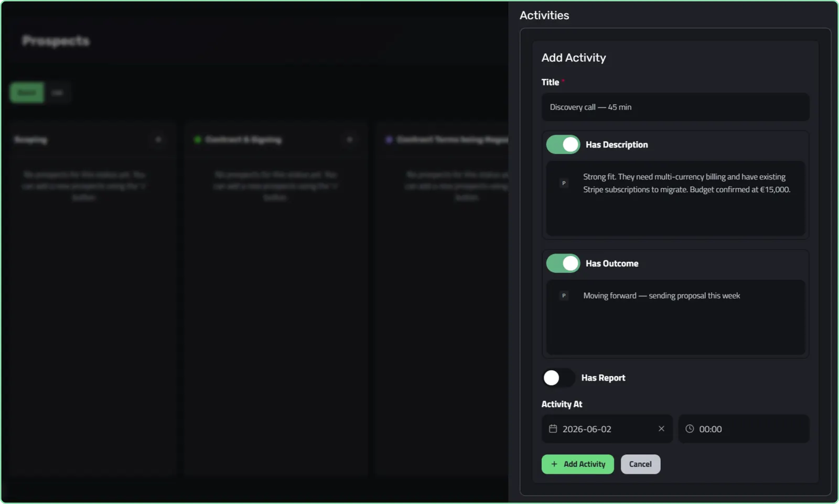Click into the description text area
Image resolution: width=839 pixels, height=504 pixels.
point(675,199)
